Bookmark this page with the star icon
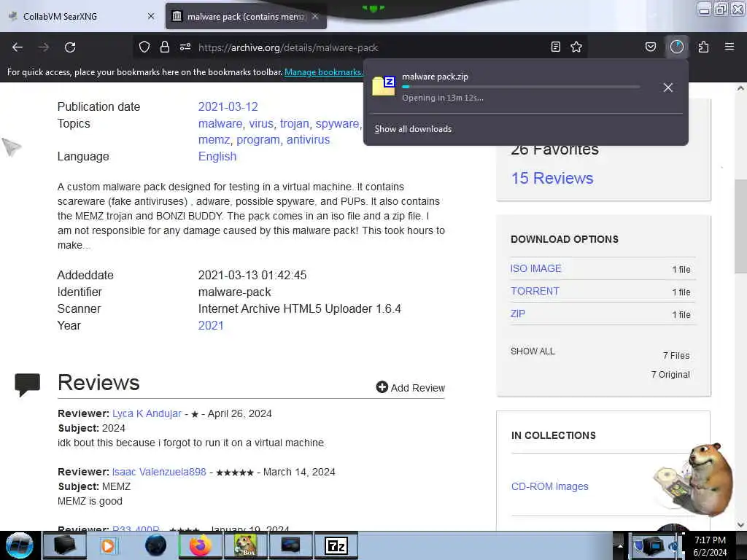Screen dimensions: 747x560 (x=576, y=47)
